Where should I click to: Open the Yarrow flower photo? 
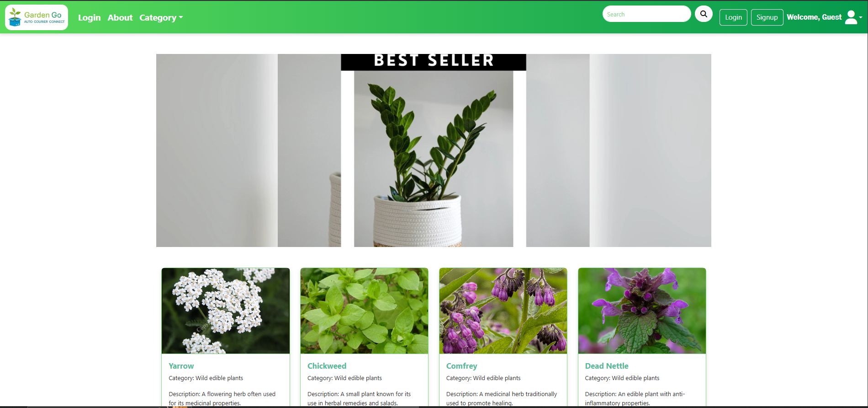pyautogui.click(x=226, y=311)
